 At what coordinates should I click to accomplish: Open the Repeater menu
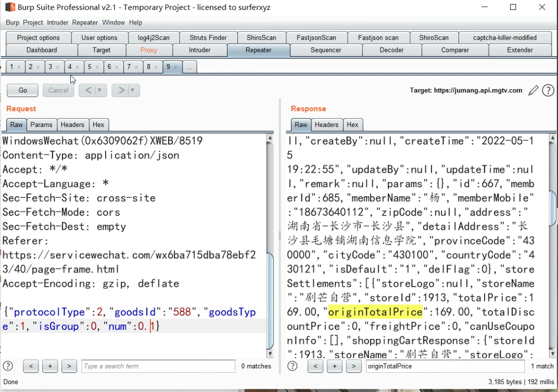tap(85, 22)
